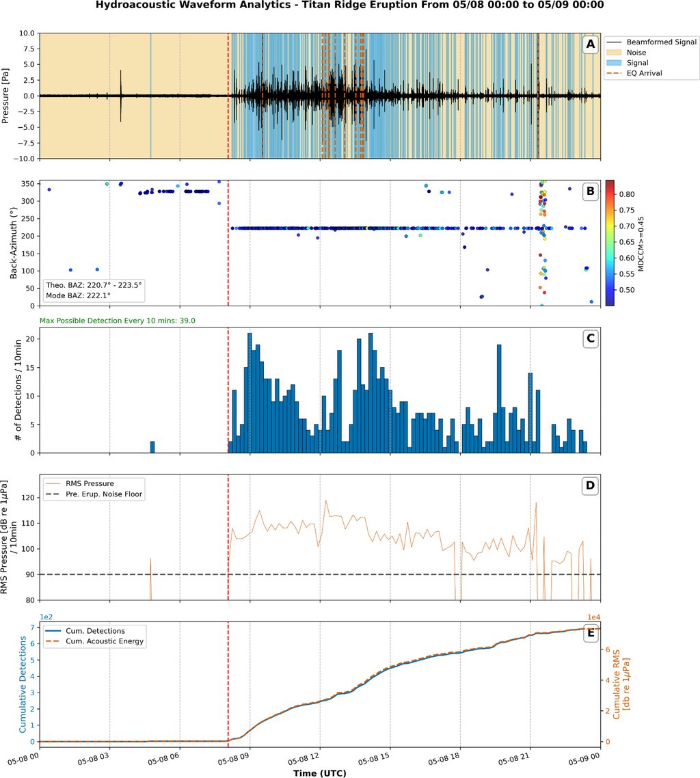Click panel A y-tick label 10.0
Screen dimensions: 700x778
pos(27,33)
